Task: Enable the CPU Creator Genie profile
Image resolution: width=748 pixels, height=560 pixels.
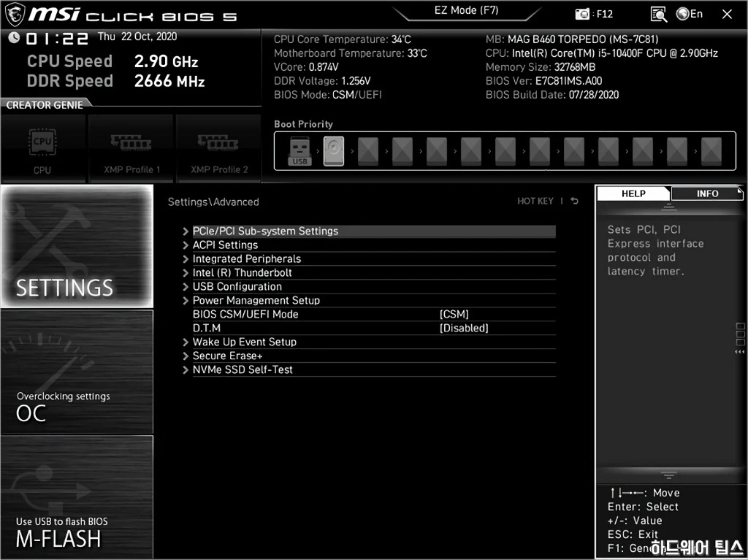Action: click(x=42, y=149)
